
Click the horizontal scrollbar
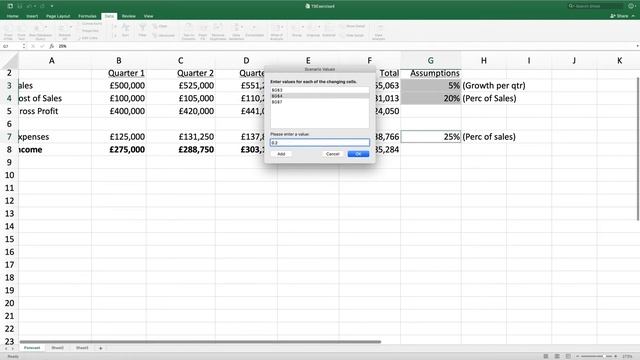point(200,342)
